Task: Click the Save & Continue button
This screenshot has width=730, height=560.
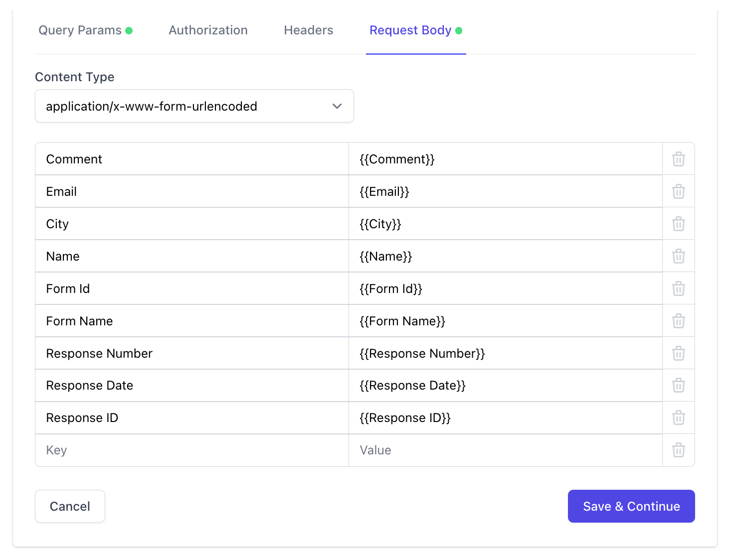Action: click(631, 506)
